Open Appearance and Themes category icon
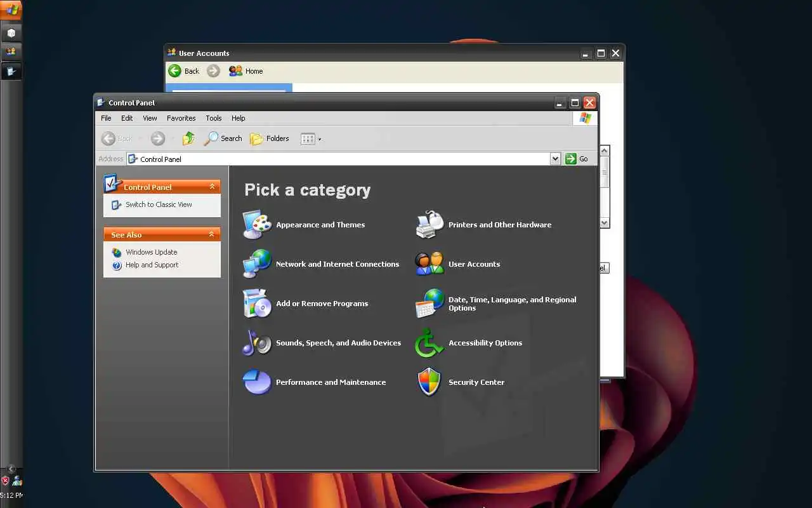 click(257, 224)
